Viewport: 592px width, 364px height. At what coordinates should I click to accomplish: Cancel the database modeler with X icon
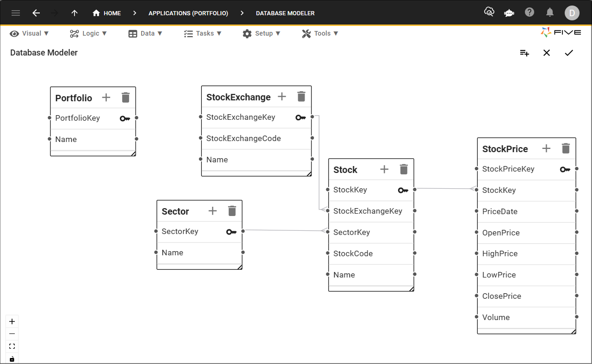tap(547, 53)
